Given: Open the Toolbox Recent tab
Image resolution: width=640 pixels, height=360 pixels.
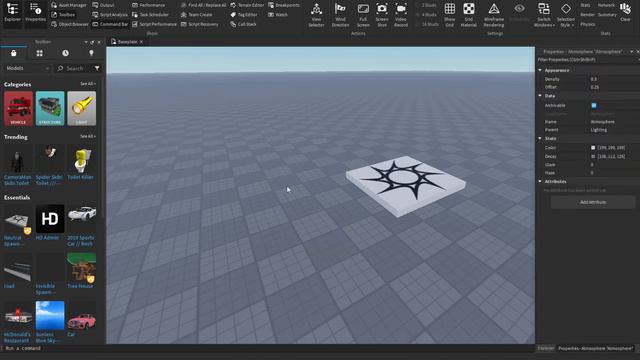Looking at the screenshot, I should [x=65, y=53].
